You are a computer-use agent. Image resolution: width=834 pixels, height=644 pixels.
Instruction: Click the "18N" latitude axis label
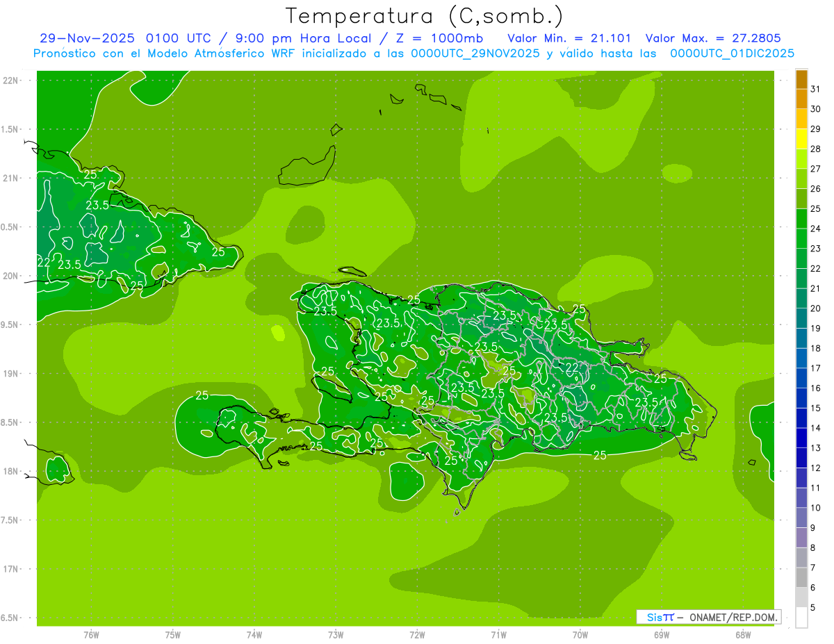(x=10, y=472)
